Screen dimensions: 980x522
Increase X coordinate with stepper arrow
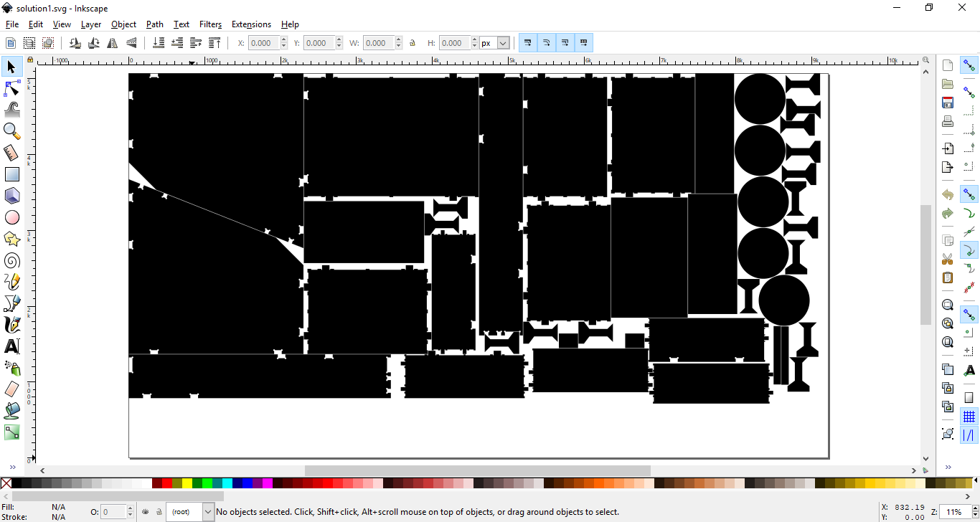click(x=284, y=40)
